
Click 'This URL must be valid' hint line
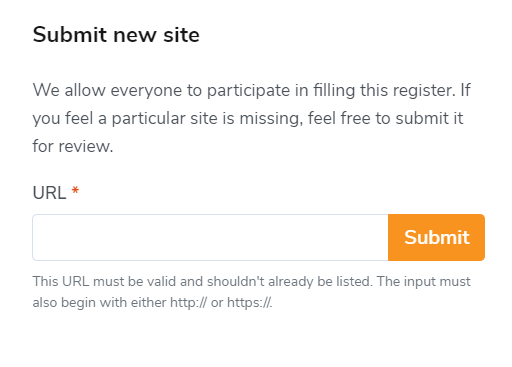pyautogui.click(x=252, y=282)
